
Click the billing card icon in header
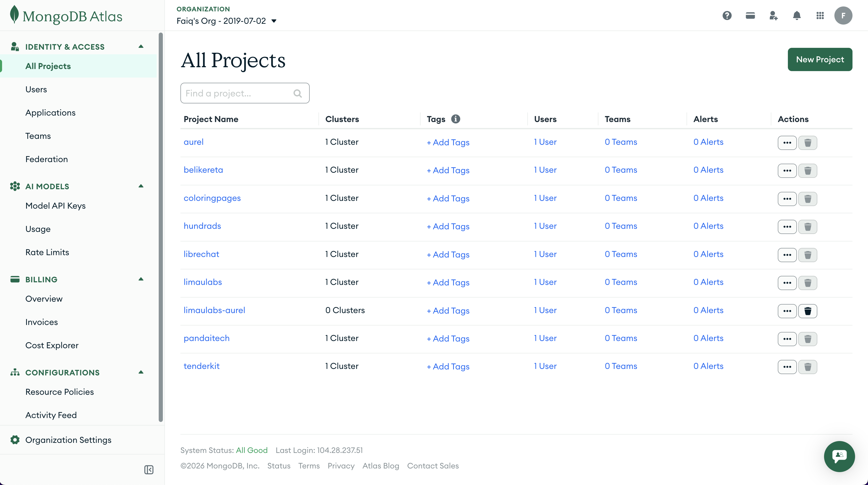tap(750, 16)
